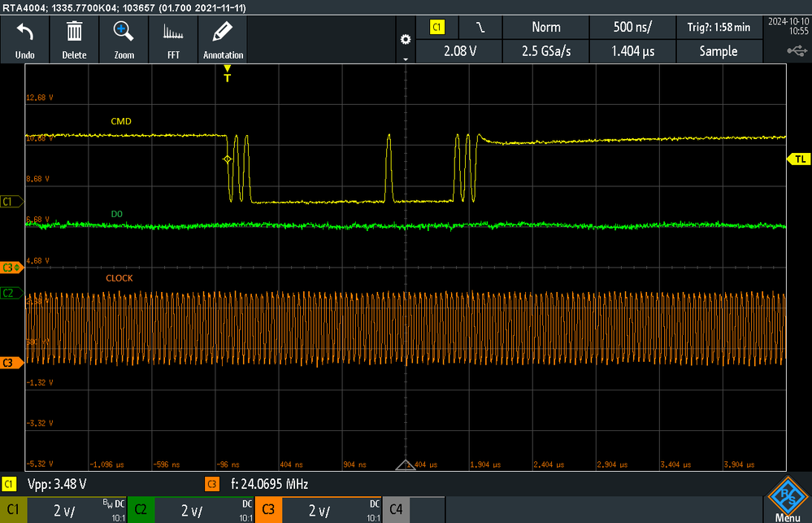Click the yellow trigger position T marker

coord(227,74)
